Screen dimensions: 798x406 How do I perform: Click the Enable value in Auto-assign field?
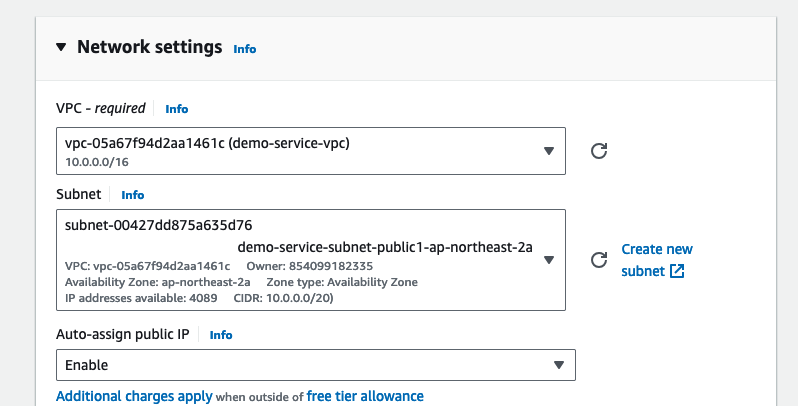[87, 365]
